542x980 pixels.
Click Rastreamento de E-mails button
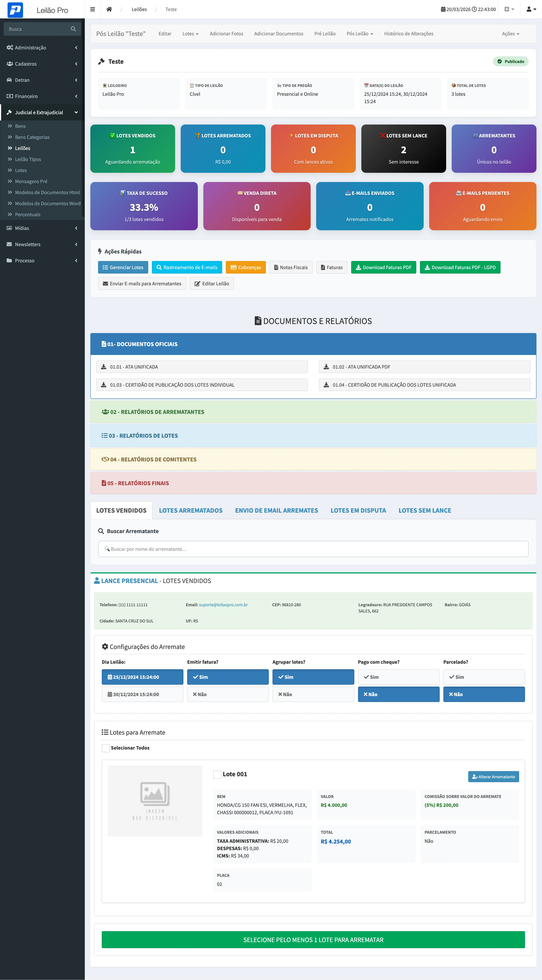(x=187, y=267)
